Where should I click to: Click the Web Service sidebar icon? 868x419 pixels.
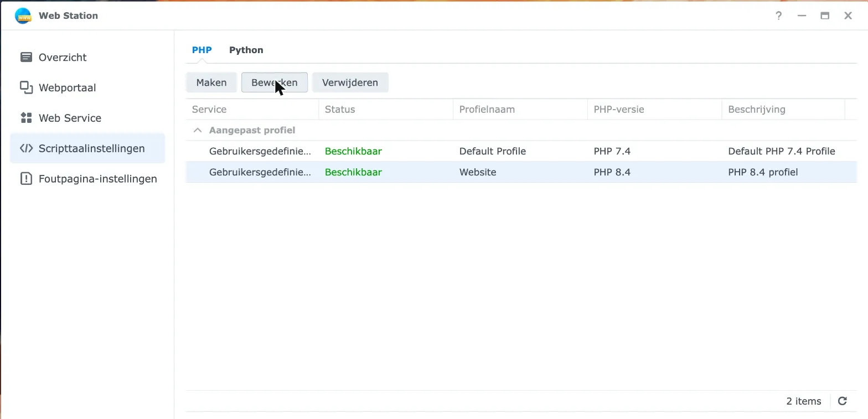tap(26, 118)
